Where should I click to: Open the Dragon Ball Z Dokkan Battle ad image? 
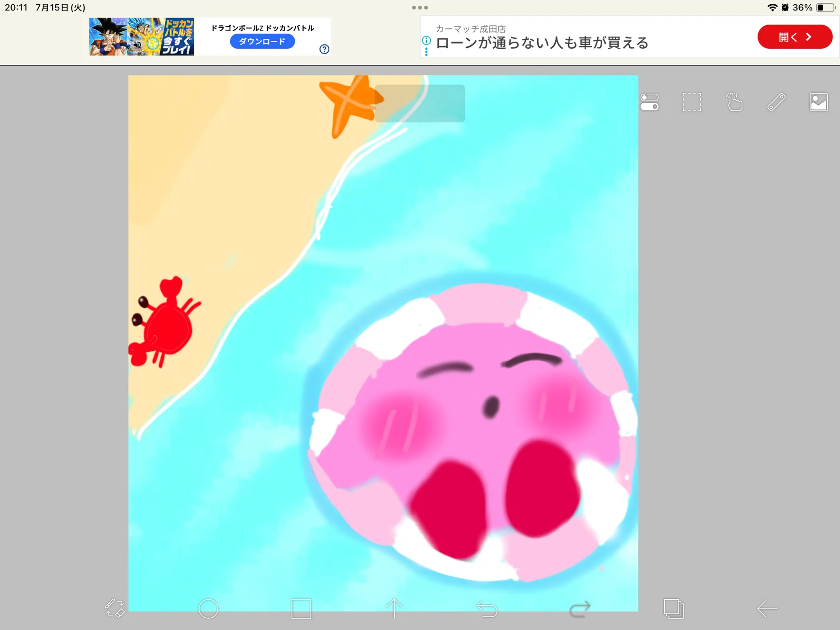point(142,37)
